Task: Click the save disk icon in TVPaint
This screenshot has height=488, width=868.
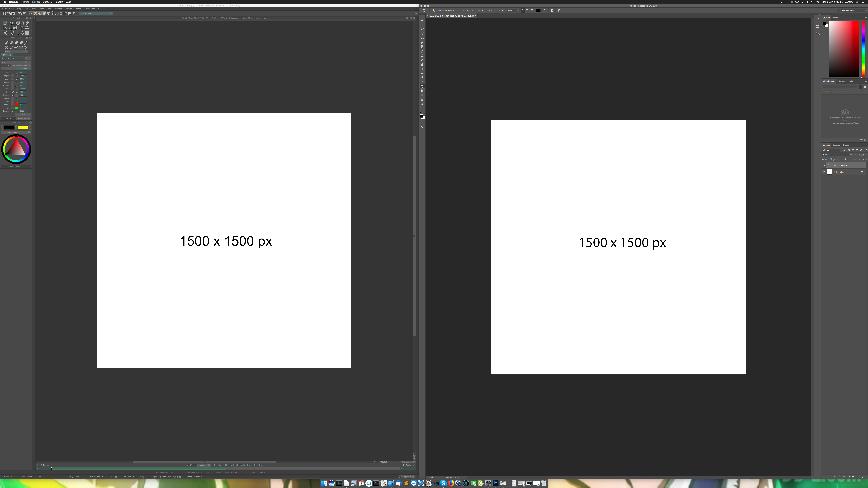Action: (13, 14)
